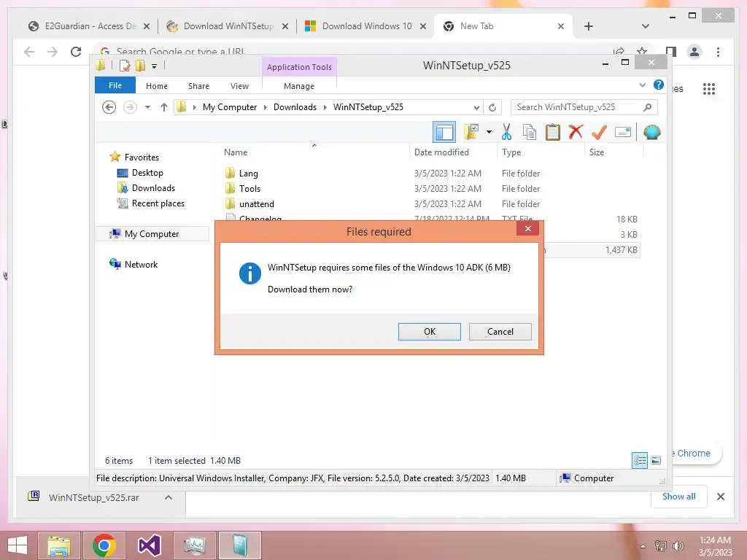Screen dimensions: 747x560
Task: Expand the address bar history dropdown
Action: tap(476, 107)
